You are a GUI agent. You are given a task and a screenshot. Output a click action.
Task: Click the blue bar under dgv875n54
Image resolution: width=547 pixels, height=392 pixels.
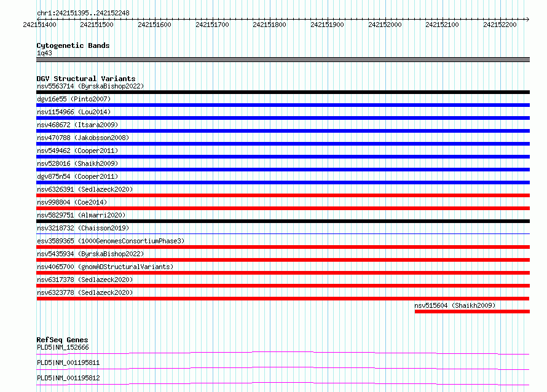click(283, 182)
